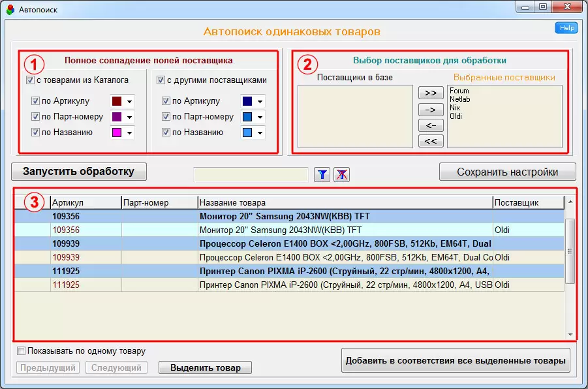Open catalog 'по Артикулу' color dropdown arrow
The width and height of the screenshot is (588, 389).
point(129,102)
